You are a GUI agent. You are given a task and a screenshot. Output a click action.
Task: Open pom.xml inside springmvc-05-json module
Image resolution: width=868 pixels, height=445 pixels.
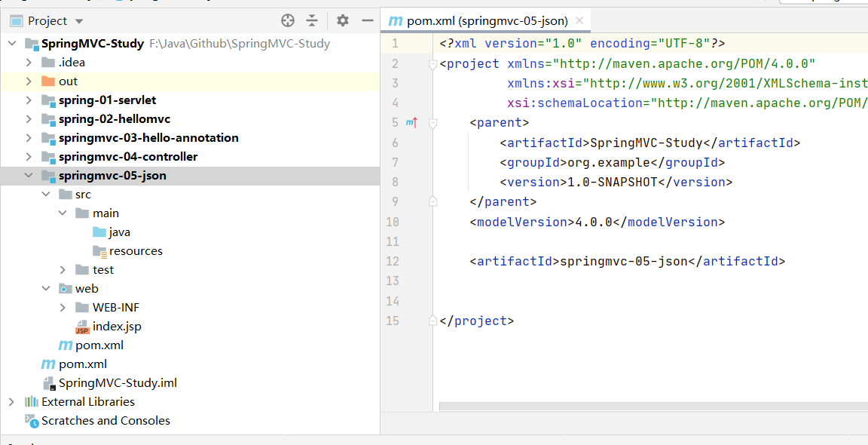[x=99, y=345]
